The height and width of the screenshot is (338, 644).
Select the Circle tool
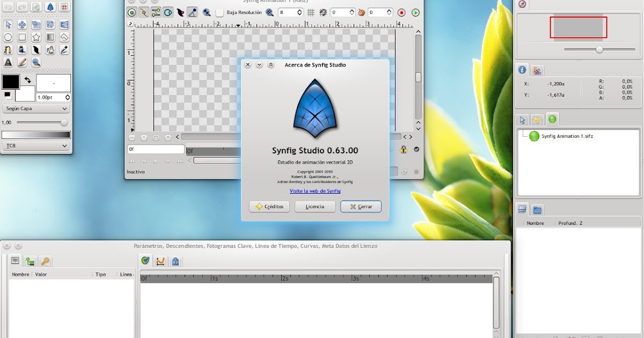coord(8,37)
